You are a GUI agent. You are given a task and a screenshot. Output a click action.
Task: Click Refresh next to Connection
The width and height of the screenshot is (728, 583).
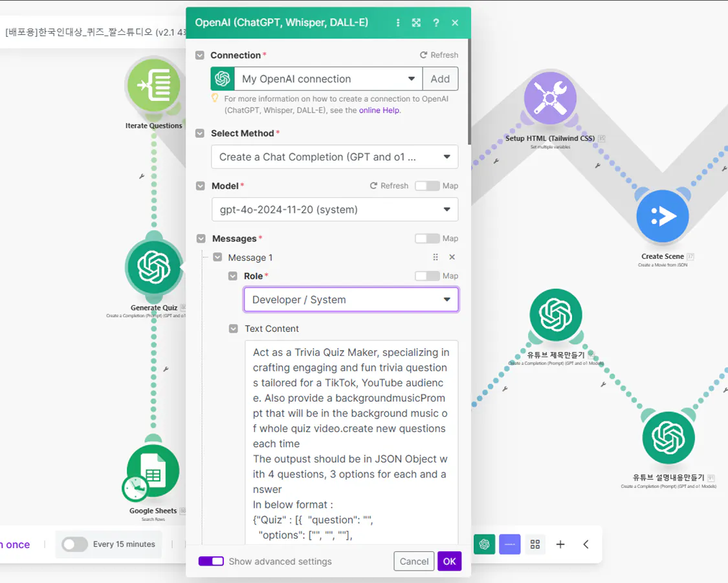coord(439,55)
